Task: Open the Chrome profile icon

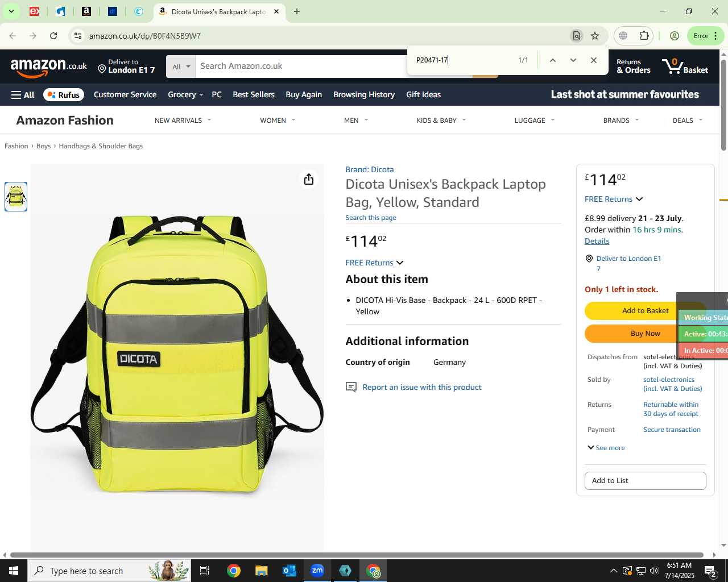Action: pyautogui.click(x=675, y=36)
